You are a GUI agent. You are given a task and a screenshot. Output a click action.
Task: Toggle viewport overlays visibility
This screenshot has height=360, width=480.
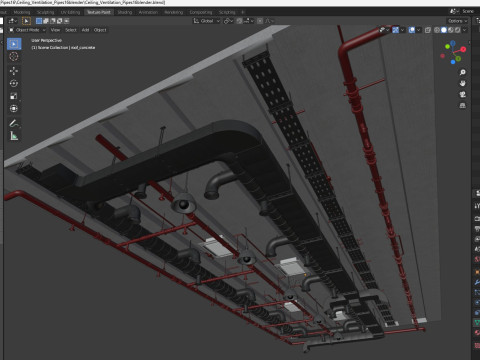412,30
